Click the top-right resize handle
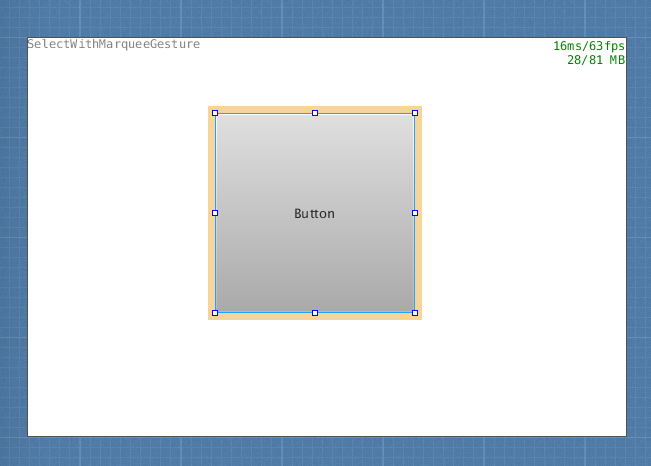Image resolution: width=651 pixels, height=466 pixels. [415, 113]
